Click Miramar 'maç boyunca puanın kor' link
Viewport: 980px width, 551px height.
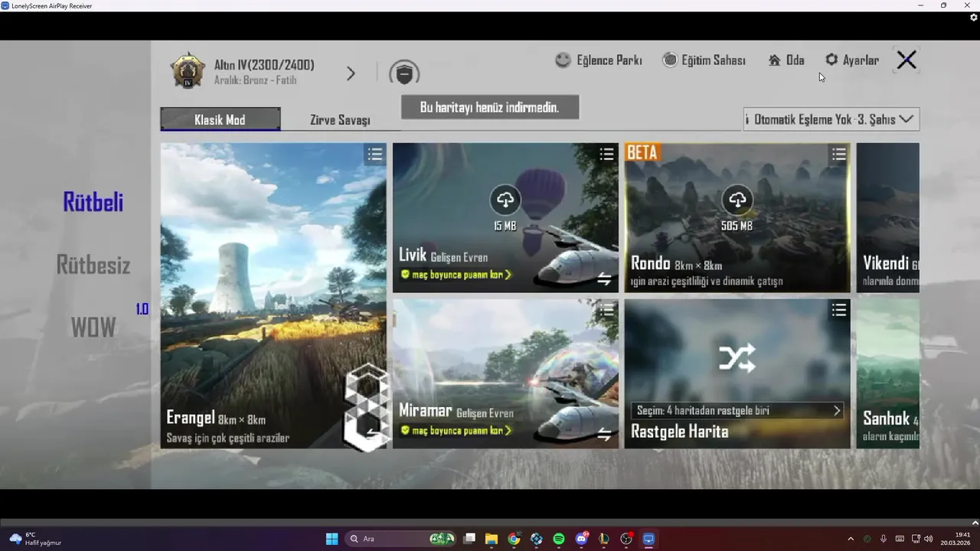pos(456,431)
